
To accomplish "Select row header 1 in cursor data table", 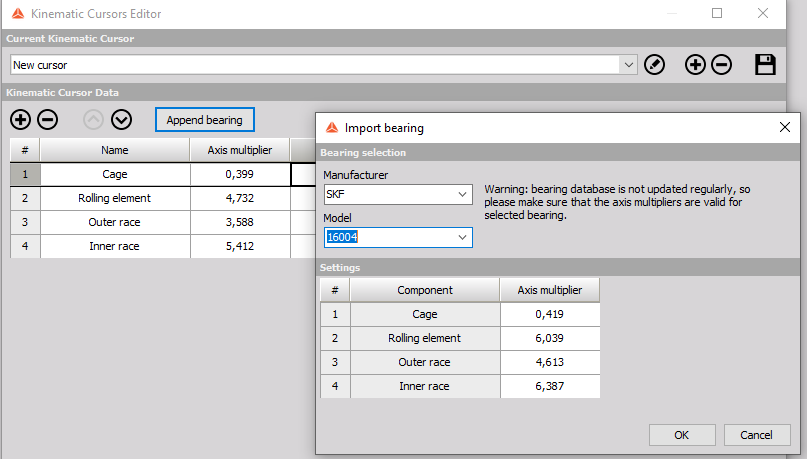I will pos(25,174).
